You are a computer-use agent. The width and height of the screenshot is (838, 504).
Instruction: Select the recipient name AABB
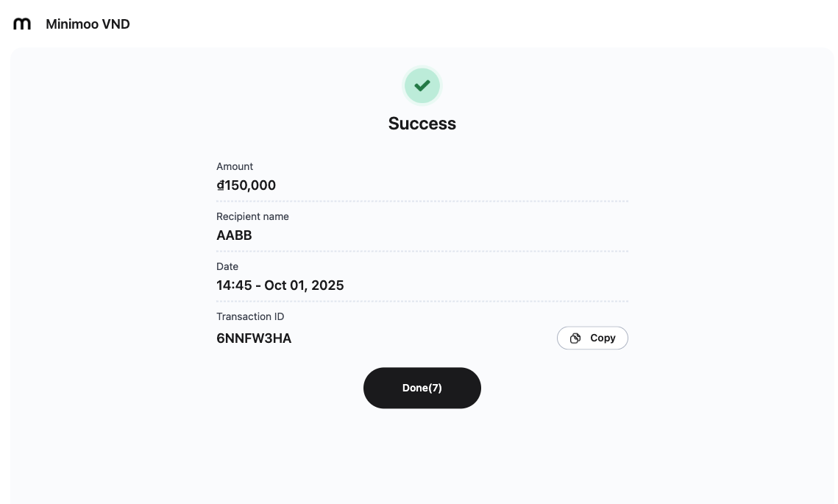coord(234,235)
